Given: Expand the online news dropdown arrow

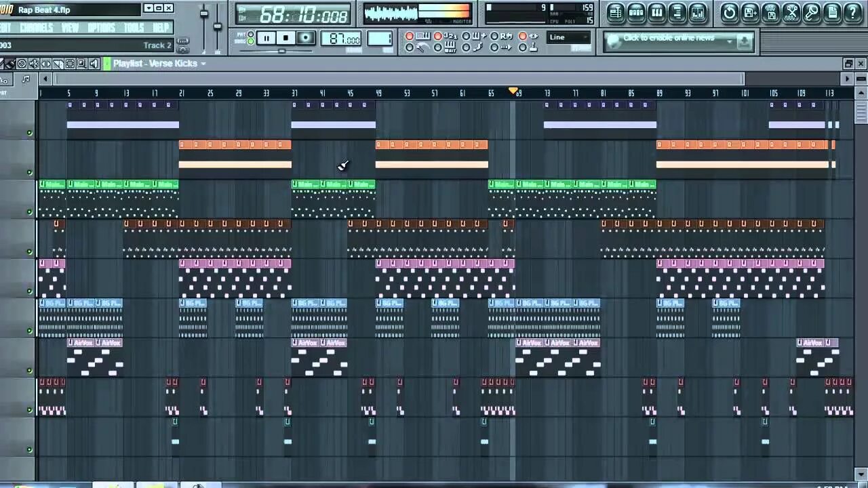Looking at the screenshot, I should 730,42.
